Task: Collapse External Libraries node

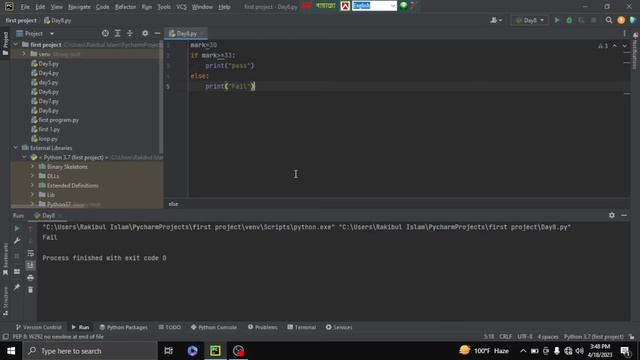Action: pos(16,148)
